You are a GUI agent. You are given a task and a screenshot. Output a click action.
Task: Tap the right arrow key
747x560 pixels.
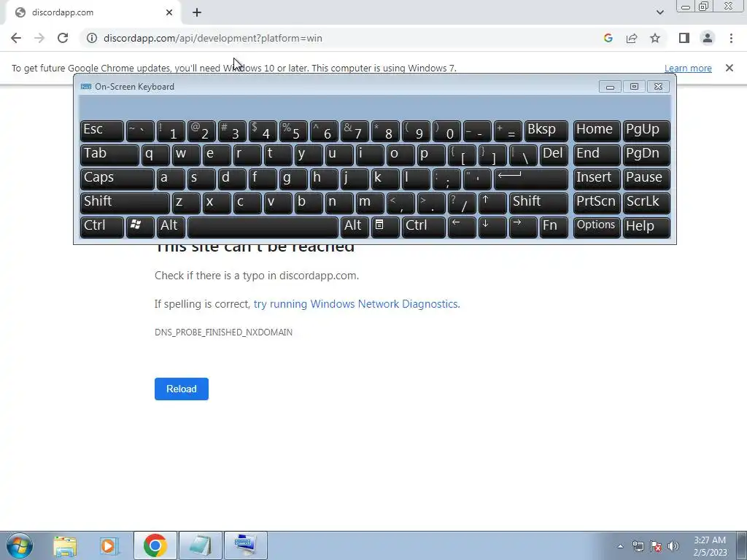[x=522, y=227]
